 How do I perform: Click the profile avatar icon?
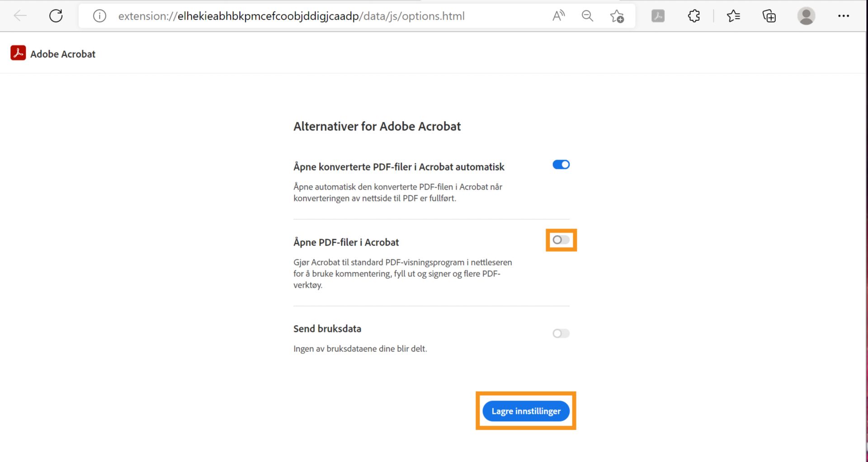pos(806,15)
